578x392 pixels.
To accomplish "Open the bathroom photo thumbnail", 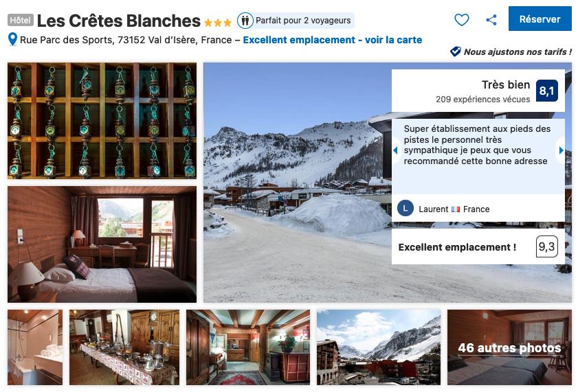I will pyautogui.click(x=35, y=347).
